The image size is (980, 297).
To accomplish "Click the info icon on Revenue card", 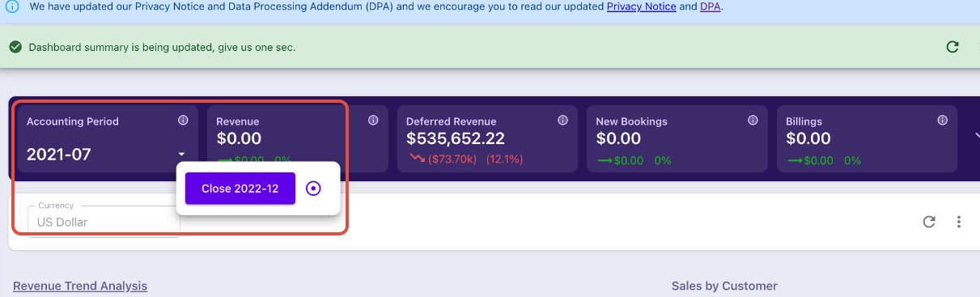I will [x=373, y=121].
